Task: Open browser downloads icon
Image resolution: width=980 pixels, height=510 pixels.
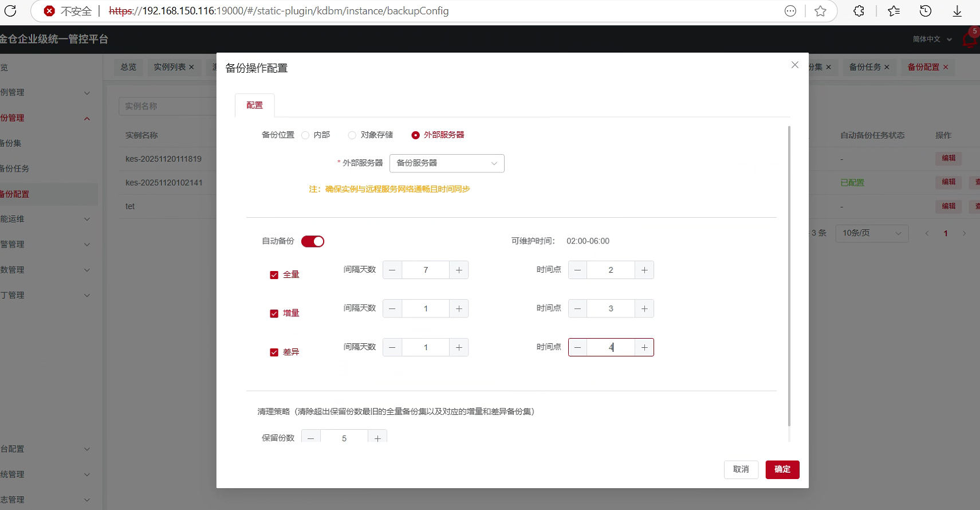Action: click(x=957, y=11)
